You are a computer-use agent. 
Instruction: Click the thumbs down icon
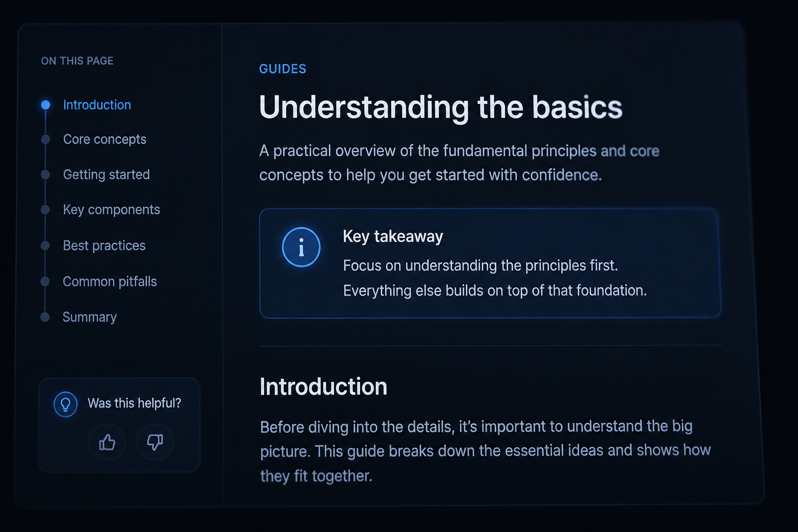coord(154,442)
